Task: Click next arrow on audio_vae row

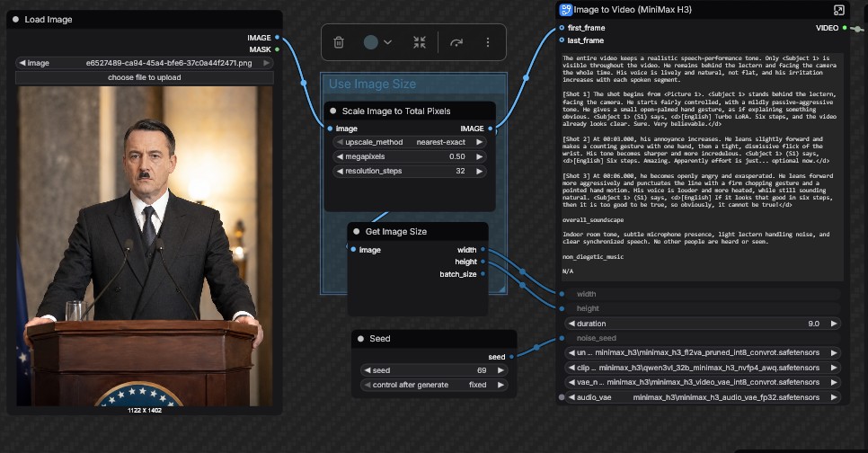Action: point(834,397)
